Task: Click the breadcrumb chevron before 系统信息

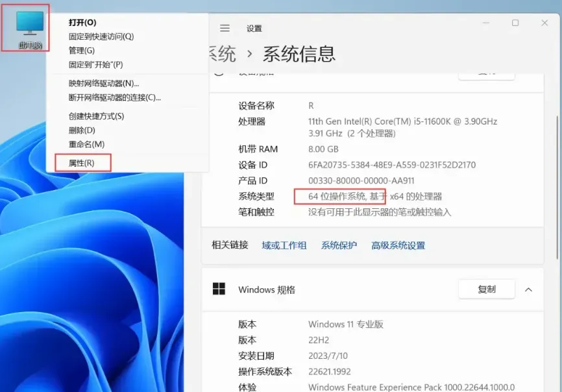Action: click(249, 54)
